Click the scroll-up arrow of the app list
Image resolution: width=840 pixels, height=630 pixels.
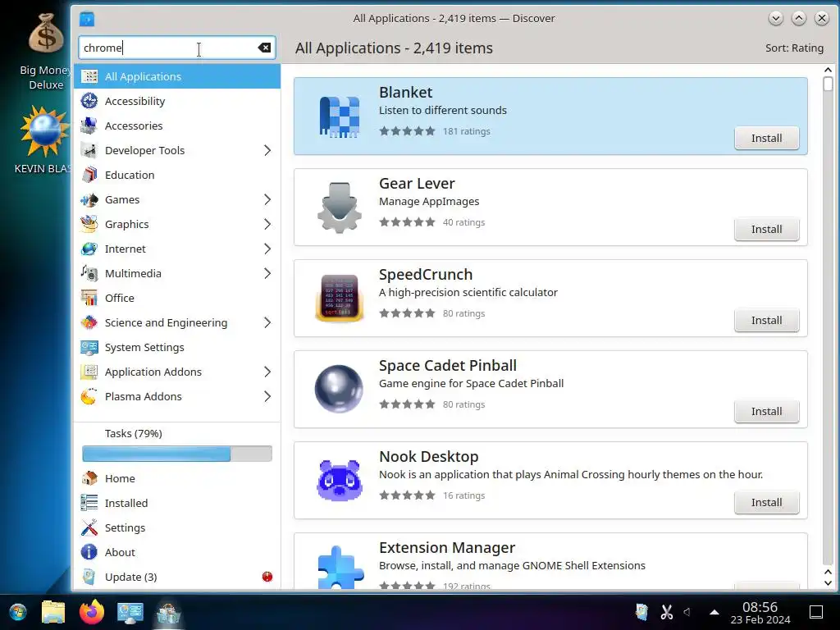[828, 71]
